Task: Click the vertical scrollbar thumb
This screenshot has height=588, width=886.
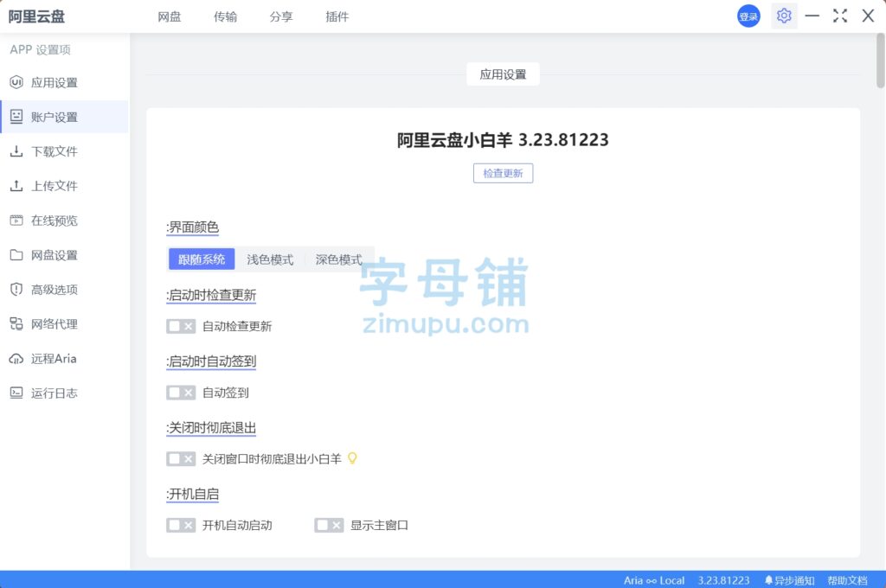Action: 880,61
